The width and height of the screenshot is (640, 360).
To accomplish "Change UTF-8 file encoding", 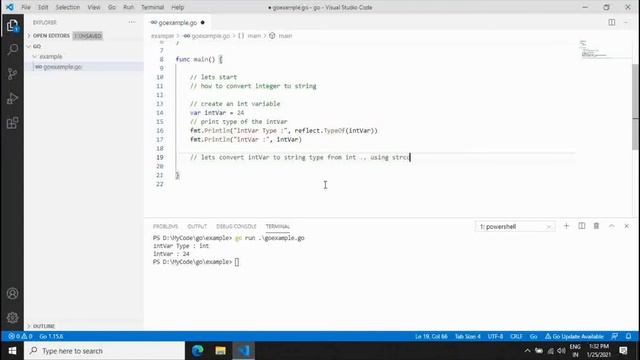I will (x=496, y=336).
